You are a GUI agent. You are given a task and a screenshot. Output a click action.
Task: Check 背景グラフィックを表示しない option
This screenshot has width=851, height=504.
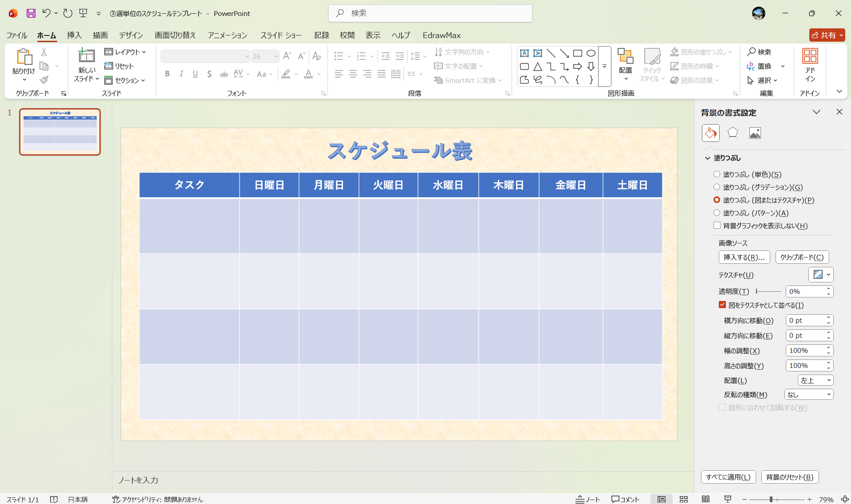(x=717, y=225)
